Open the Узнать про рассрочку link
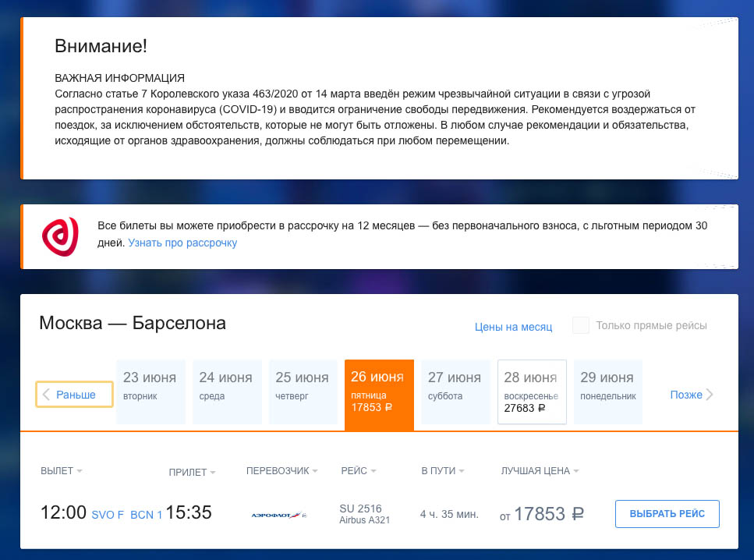 pos(182,243)
